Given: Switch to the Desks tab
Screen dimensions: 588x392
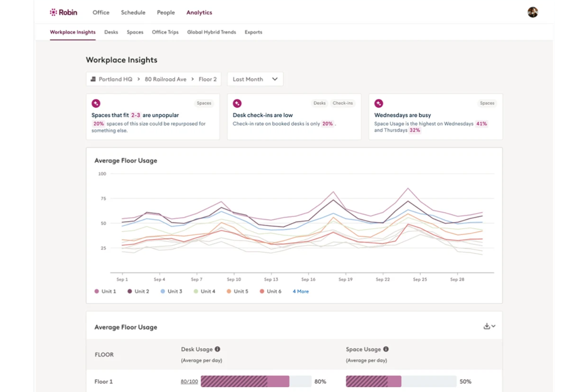Looking at the screenshot, I should (111, 32).
